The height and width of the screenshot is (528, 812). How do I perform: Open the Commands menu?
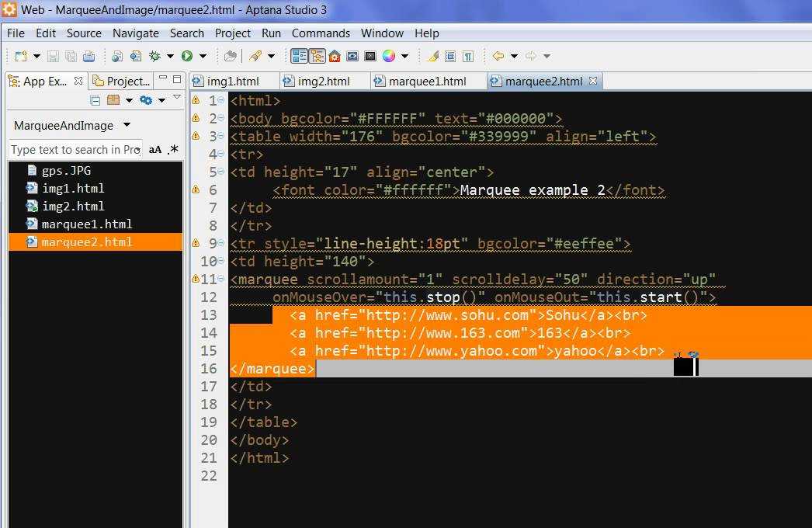coord(321,33)
